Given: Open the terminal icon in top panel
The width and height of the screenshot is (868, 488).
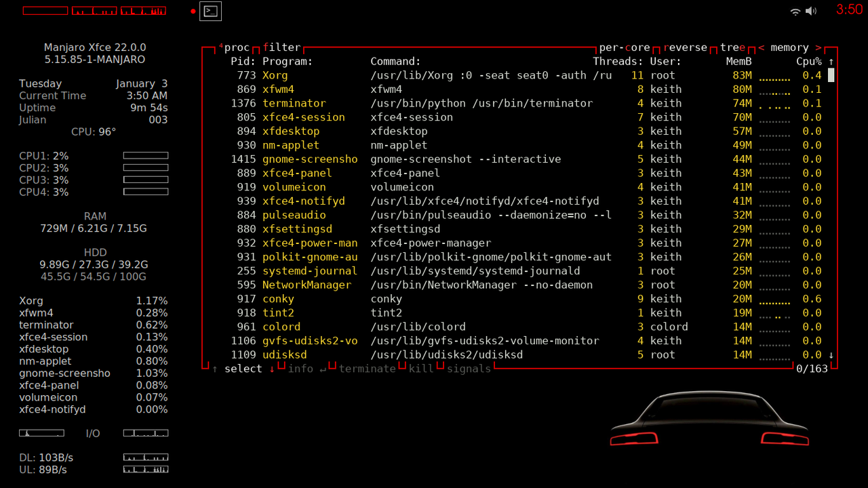Looking at the screenshot, I should pos(210,11).
